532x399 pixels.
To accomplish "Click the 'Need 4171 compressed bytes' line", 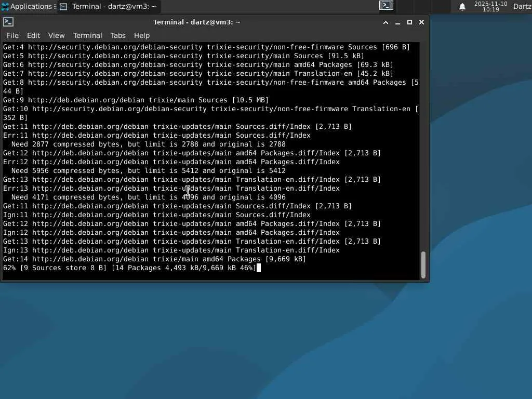I will [149, 197].
